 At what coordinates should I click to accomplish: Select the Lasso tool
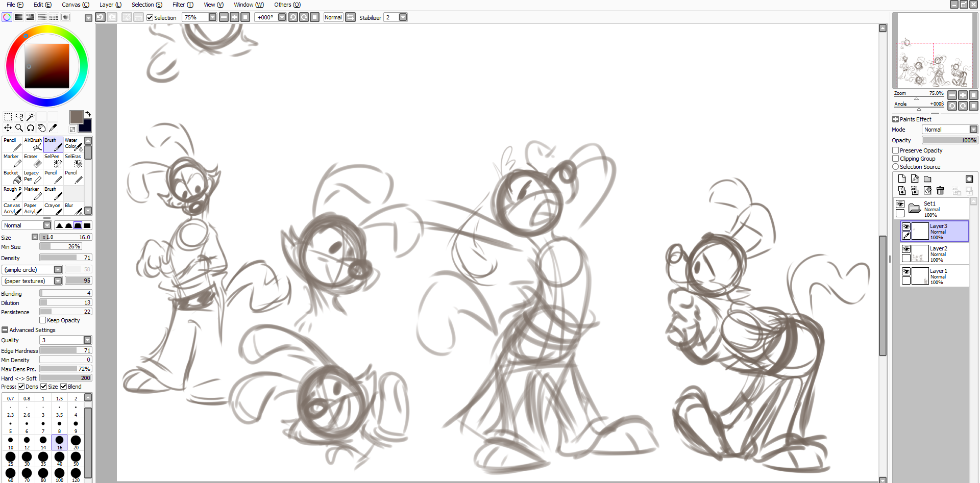coord(19,117)
